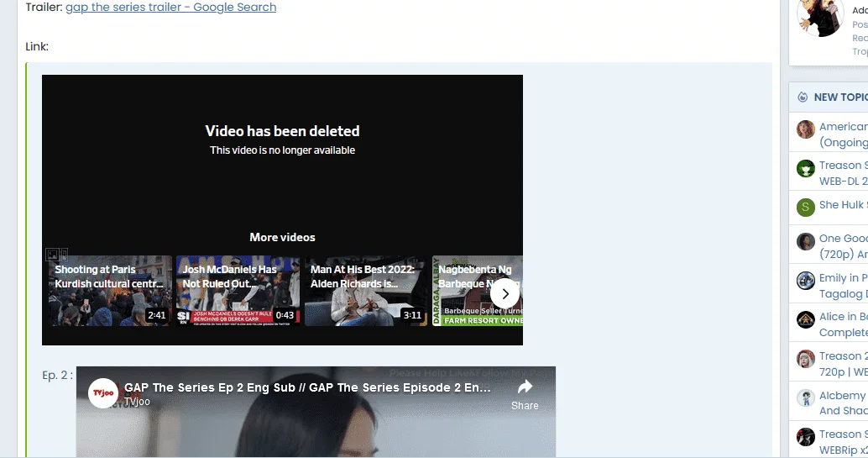
Task: Click the Video has been deleted message
Action: (282, 131)
